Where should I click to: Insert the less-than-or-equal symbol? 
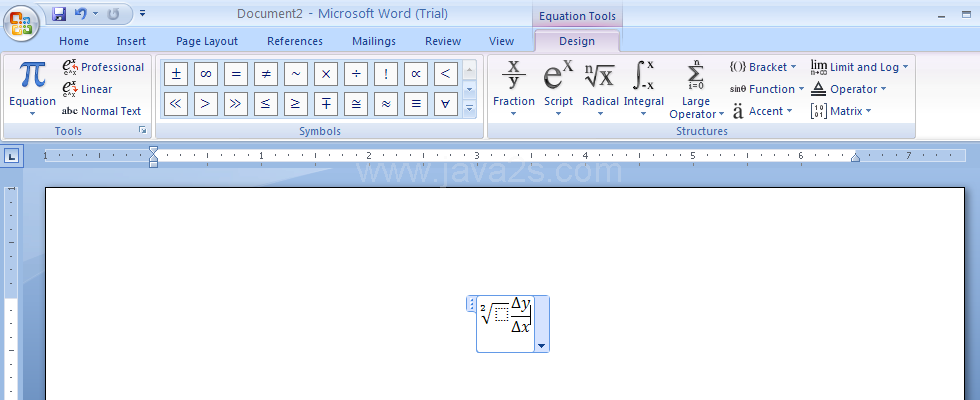pyautogui.click(x=266, y=104)
